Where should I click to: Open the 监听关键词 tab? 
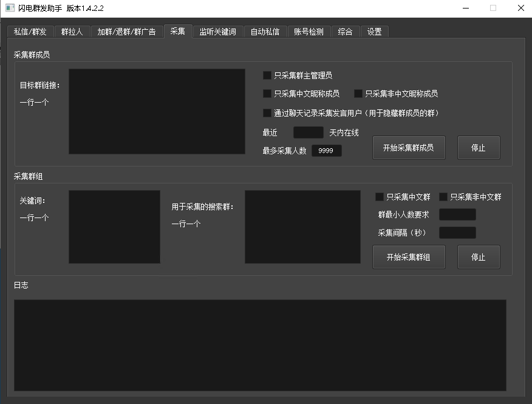217,32
